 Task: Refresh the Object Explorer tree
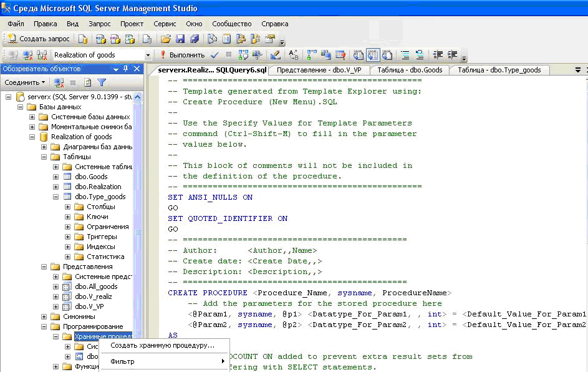pos(87,82)
